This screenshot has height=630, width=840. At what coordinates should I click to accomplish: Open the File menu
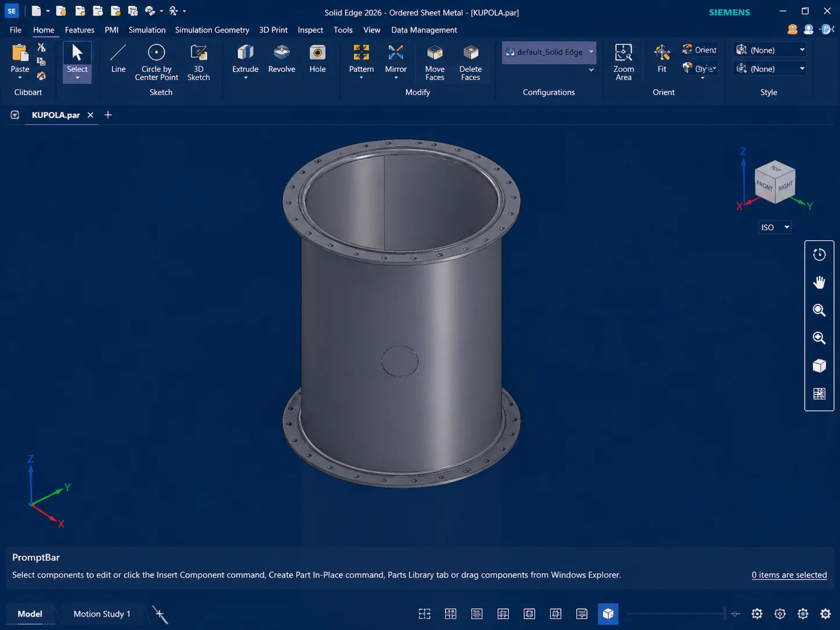tap(16, 30)
